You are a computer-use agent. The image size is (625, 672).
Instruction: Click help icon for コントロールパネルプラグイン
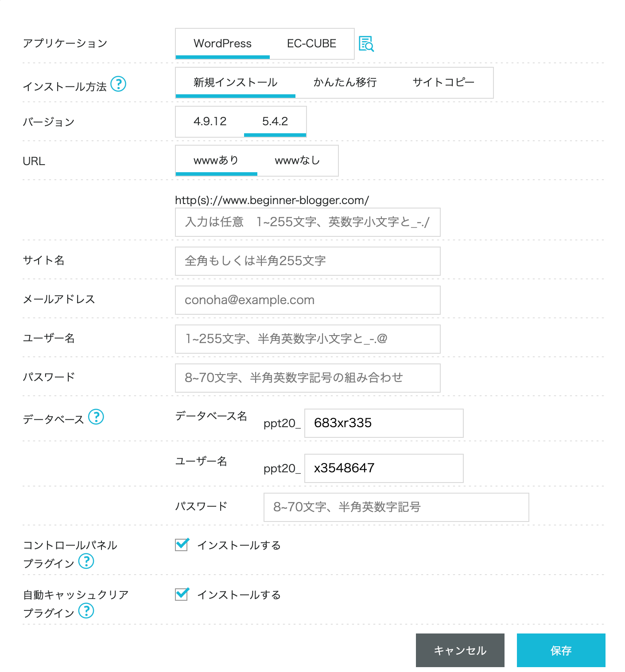point(86,561)
